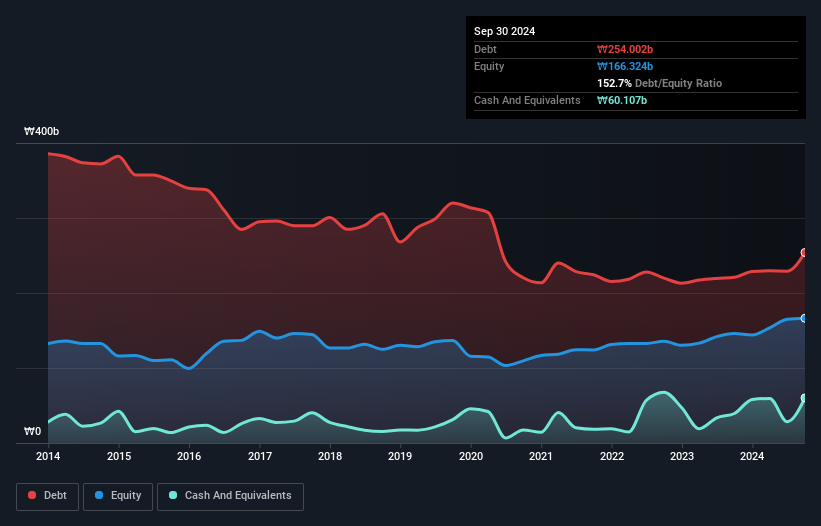
Task: Click the Debt label in tooltip
Action: 485,49
